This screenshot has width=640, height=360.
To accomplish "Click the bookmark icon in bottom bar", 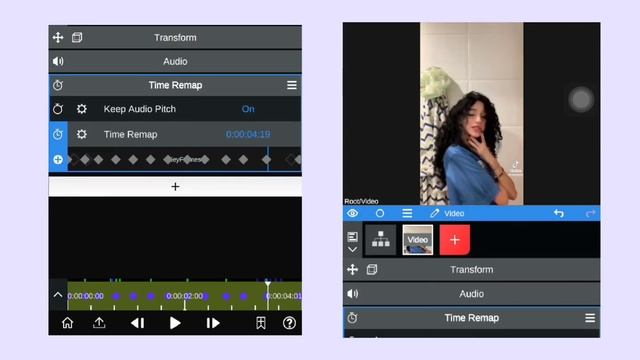I will point(261,323).
